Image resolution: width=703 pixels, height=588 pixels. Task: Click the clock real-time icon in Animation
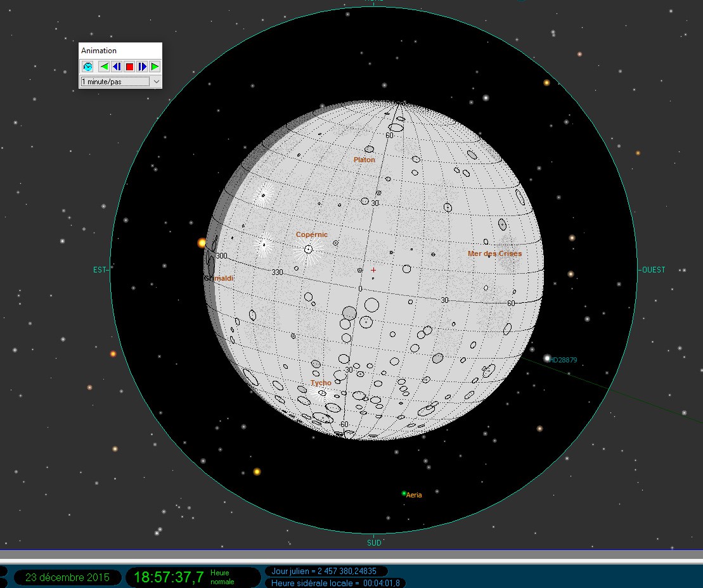point(88,67)
